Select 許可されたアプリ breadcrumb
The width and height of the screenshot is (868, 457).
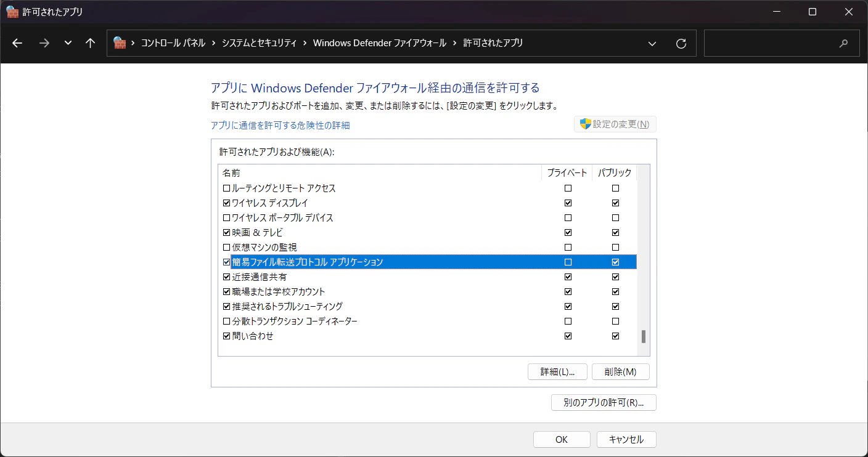(x=493, y=43)
